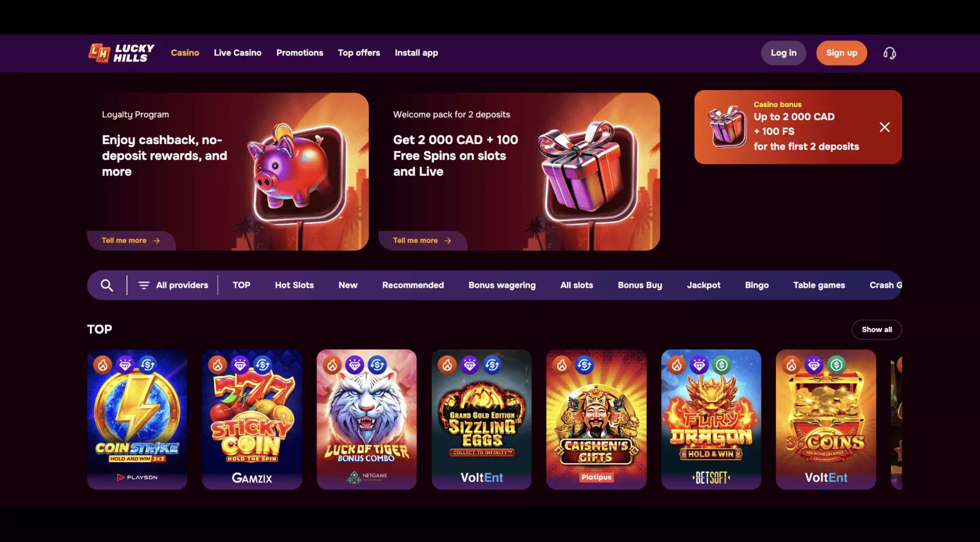Go home via the Lucky Hills logo
The image size is (980, 542).
click(x=121, y=53)
